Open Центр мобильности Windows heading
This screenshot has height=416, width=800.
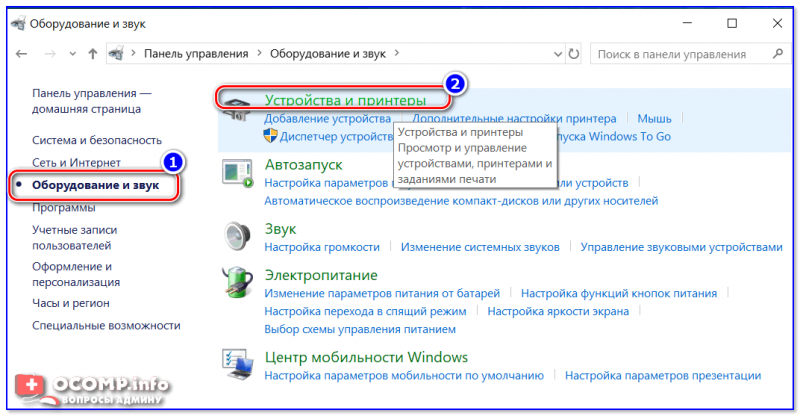366,357
